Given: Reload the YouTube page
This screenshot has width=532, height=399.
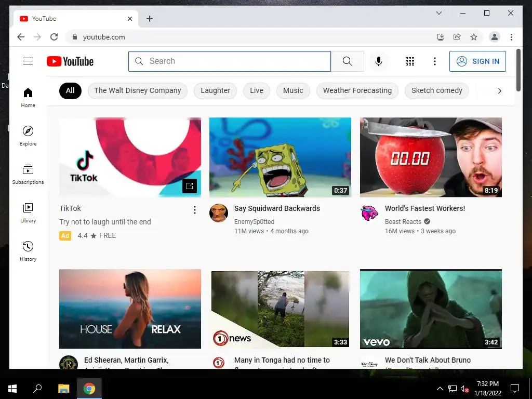Looking at the screenshot, I should click(x=54, y=37).
